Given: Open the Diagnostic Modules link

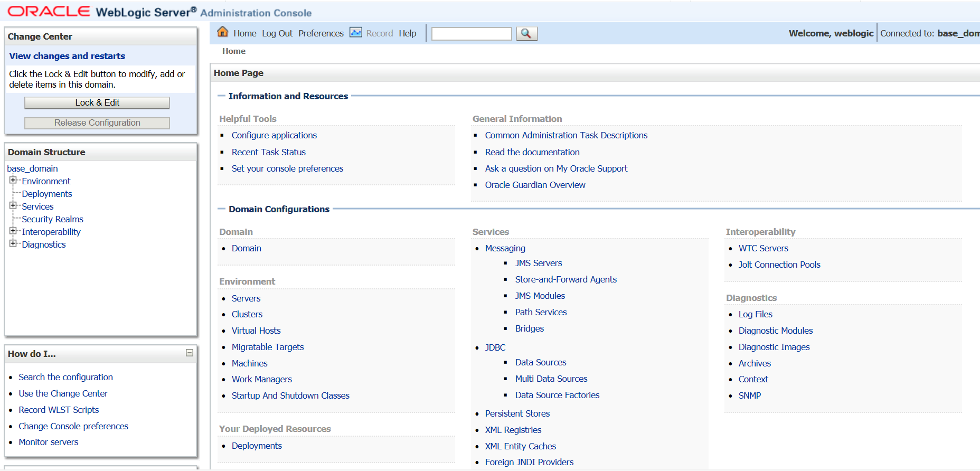Looking at the screenshot, I should 775,331.
